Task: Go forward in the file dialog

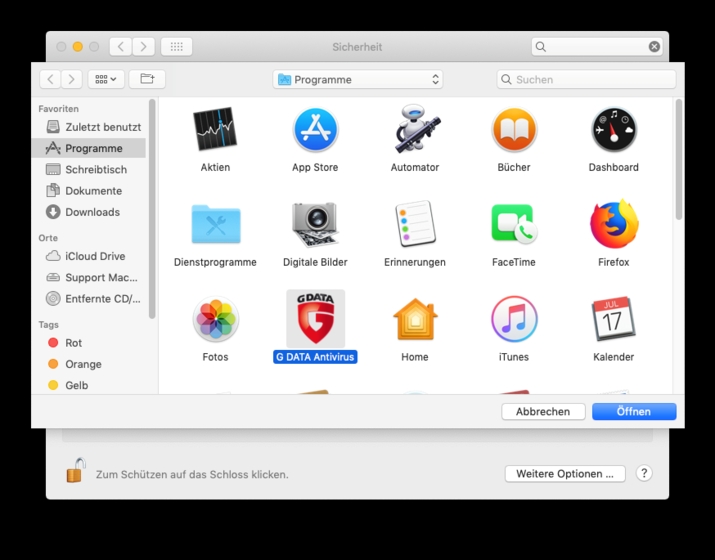Action: (x=72, y=79)
